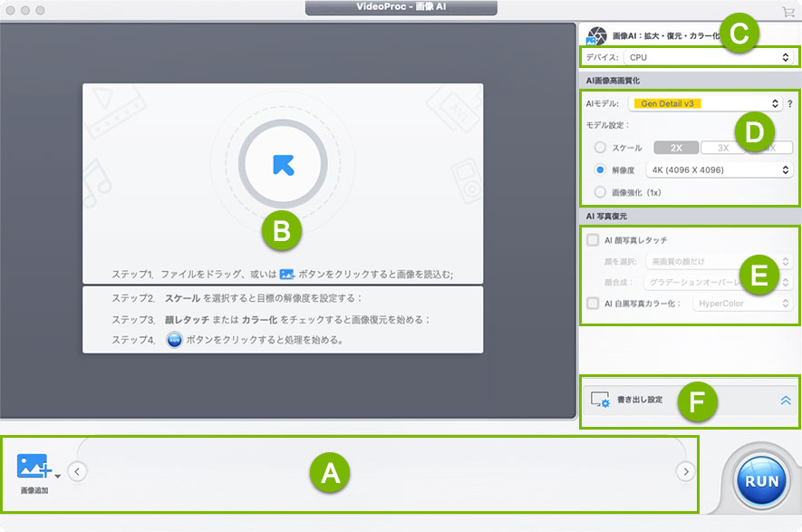The image size is (802, 532).
Task: Choose the 2X scale button
Action: click(x=676, y=148)
